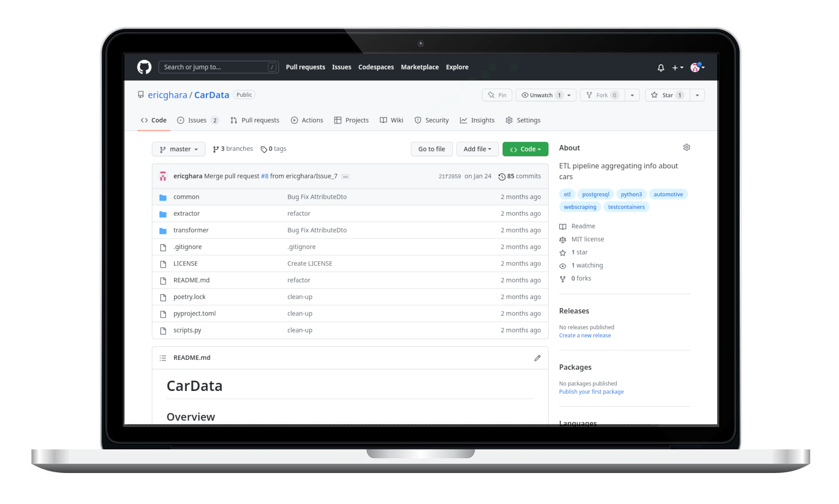This screenshot has width=839, height=504.
Task: Click the About section settings gear
Action: [686, 147]
